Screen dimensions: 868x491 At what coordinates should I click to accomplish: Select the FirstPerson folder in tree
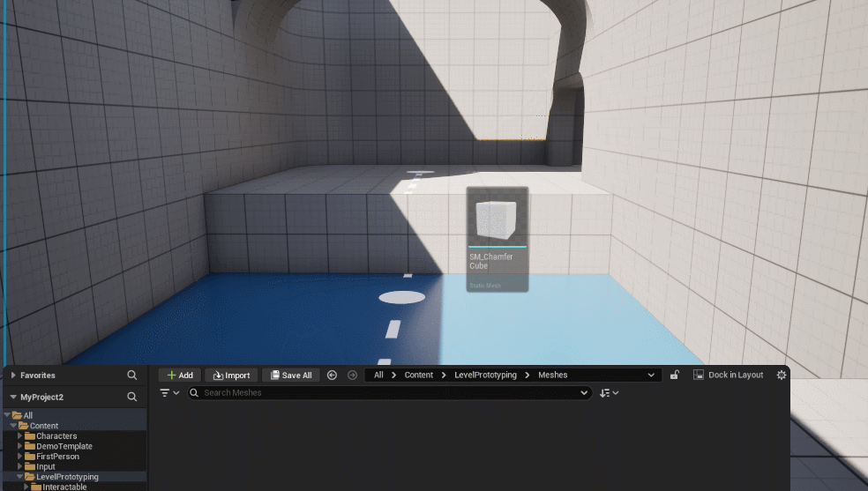(x=57, y=457)
